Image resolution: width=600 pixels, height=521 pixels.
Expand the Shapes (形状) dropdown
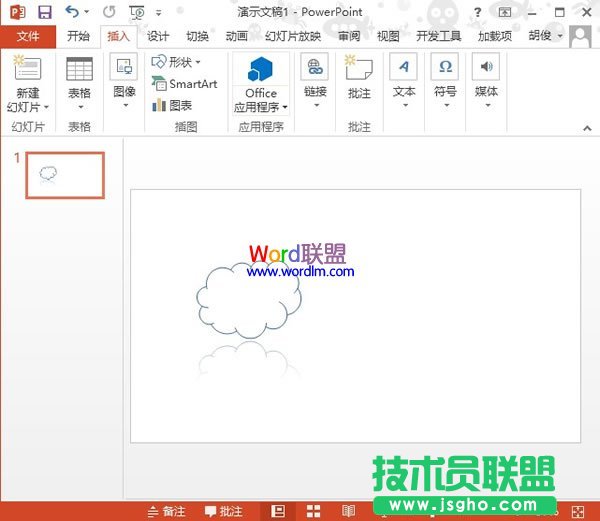point(176,62)
